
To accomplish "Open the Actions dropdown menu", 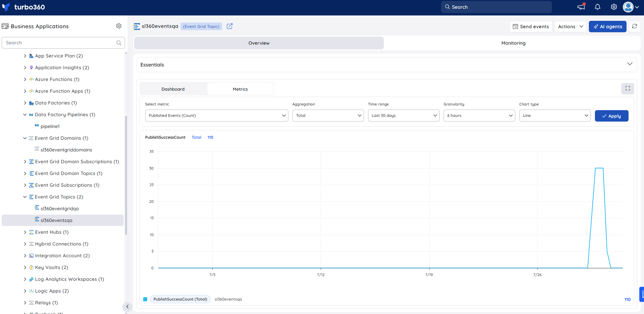I will [x=571, y=27].
